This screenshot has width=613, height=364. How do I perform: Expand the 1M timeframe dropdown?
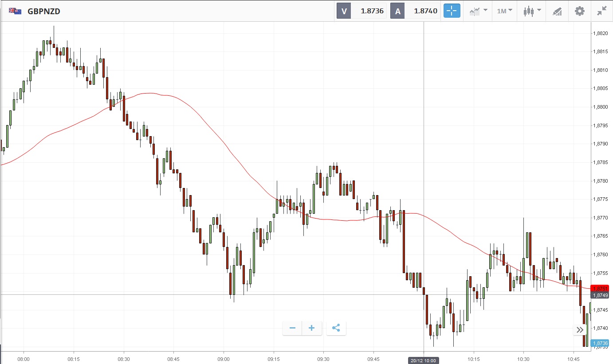[504, 11]
